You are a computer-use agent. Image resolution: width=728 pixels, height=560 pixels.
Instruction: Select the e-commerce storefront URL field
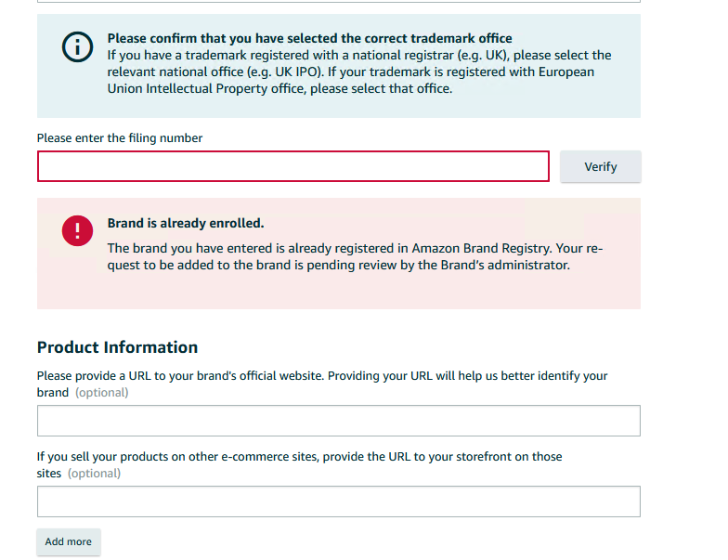click(x=339, y=501)
